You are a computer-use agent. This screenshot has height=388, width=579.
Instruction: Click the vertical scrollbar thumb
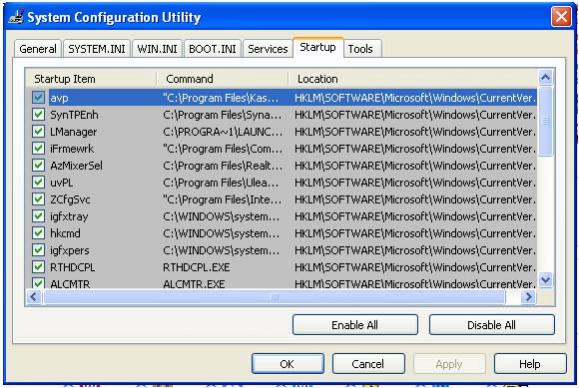[x=545, y=121]
